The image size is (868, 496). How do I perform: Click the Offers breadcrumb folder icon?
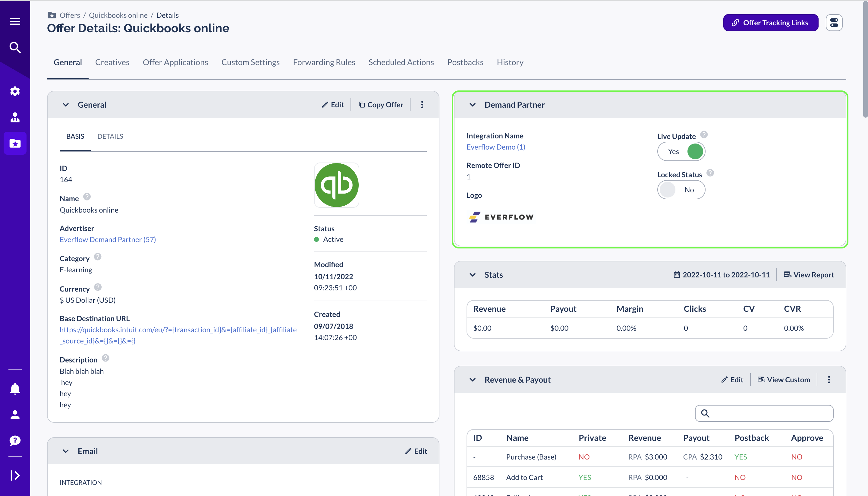(52, 15)
